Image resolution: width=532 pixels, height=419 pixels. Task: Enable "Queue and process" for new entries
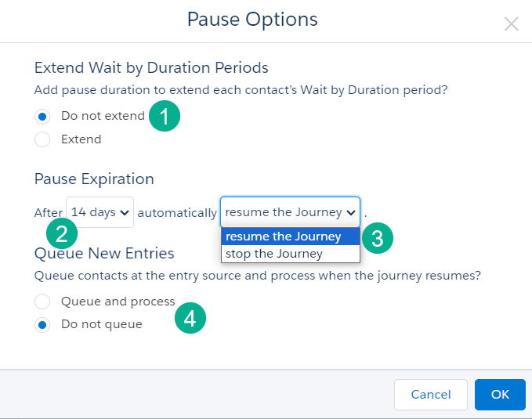[43, 302]
